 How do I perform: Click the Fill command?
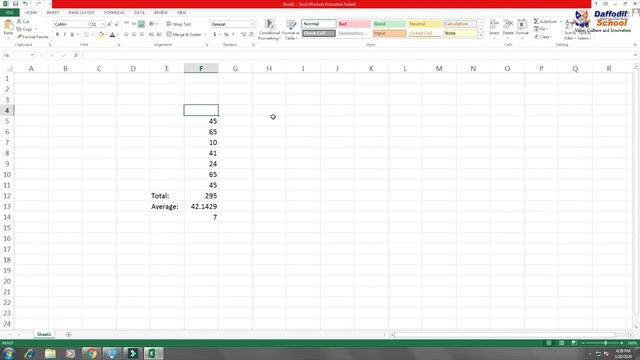[x=540, y=29]
